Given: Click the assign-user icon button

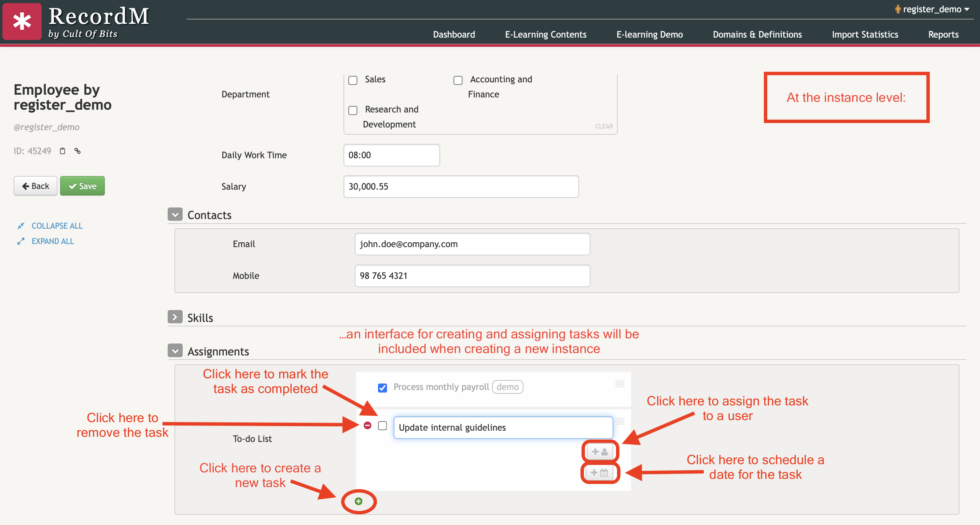Looking at the screenshot, I should point(600,452).
